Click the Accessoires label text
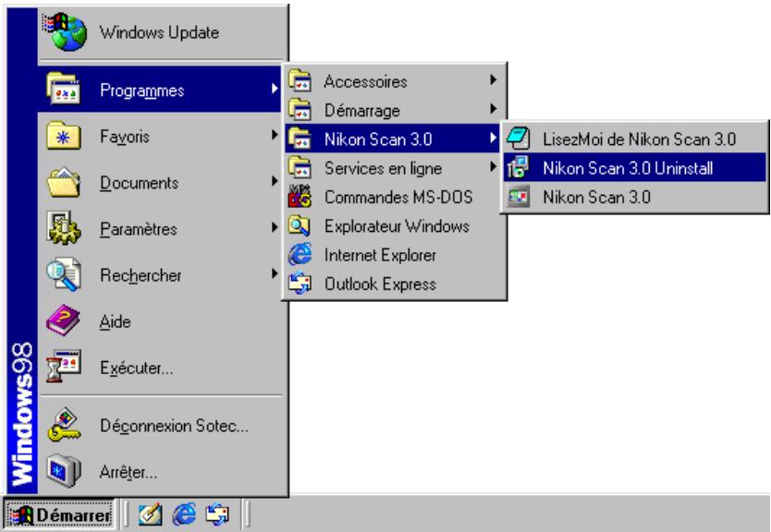Image resolution: width=771 pixels, height=532 pixels. point(365,81)
